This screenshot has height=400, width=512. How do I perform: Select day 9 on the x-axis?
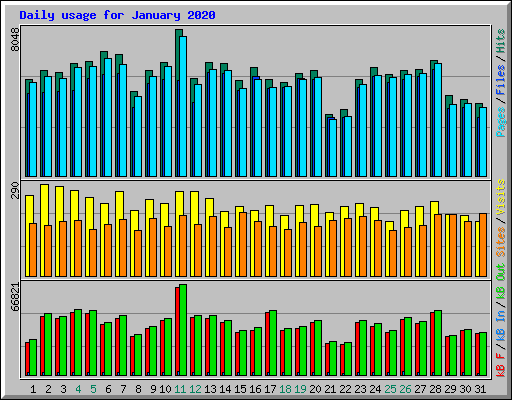[153, 389]
